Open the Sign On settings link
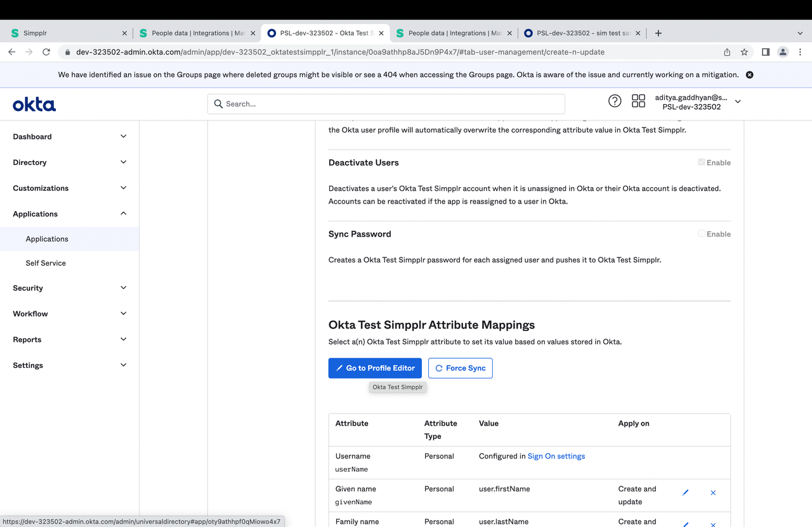The height and width of the screenshot is (527, 812). coord(556,455)
